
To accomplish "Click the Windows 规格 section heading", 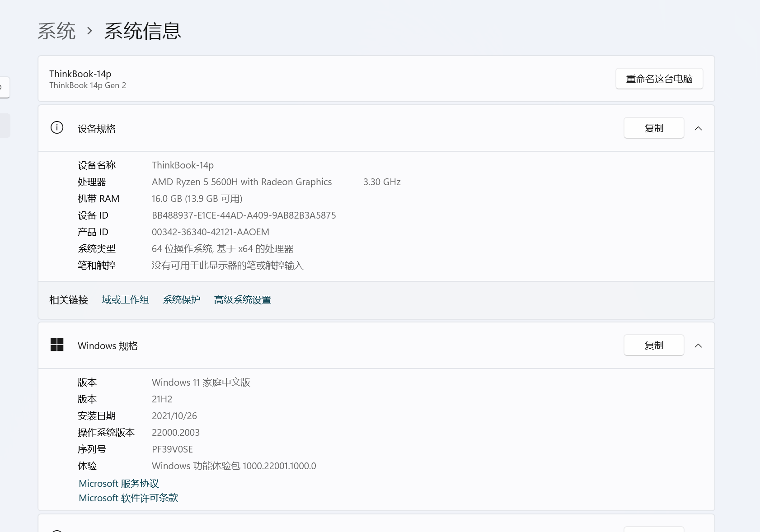I will pyautogui.click(x=108, y=346).
